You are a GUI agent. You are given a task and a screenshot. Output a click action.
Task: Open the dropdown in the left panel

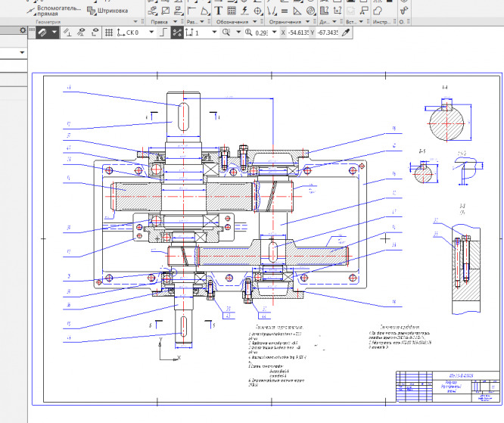click(x=22, y=53)
